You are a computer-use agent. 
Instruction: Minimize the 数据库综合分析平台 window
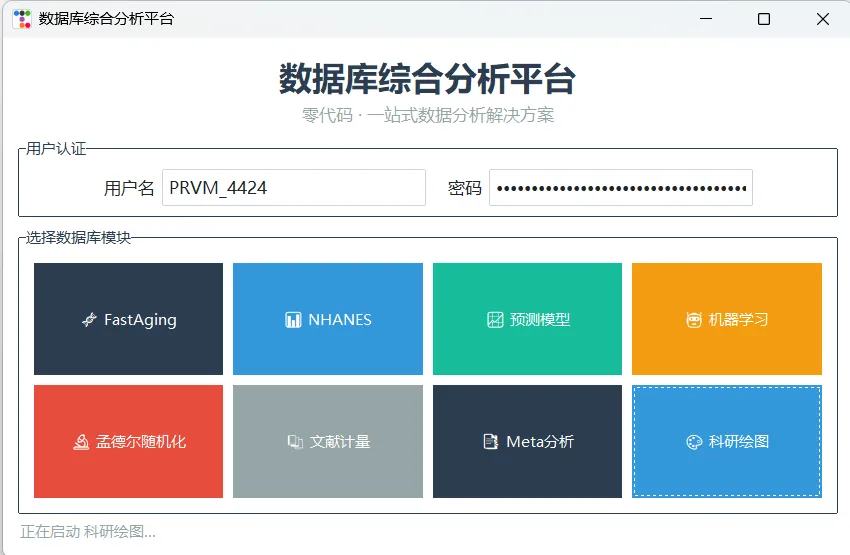(x=706, y=19)
